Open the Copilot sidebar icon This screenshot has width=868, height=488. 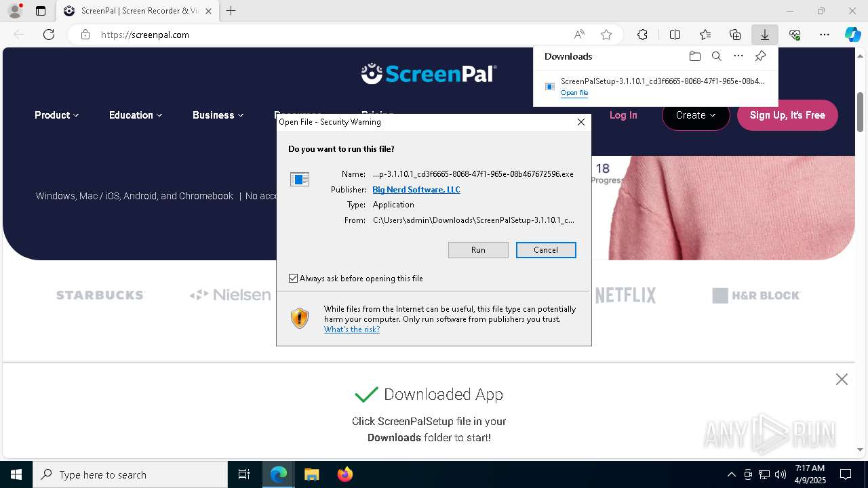pos(853,35)
